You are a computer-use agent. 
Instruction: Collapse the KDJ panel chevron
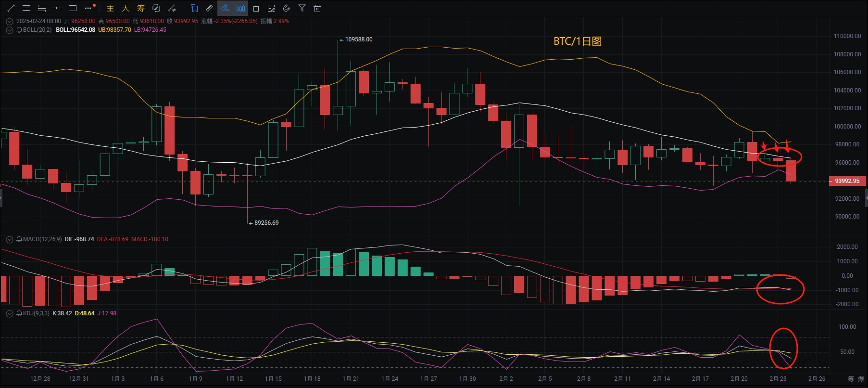[x=10, y=313]
